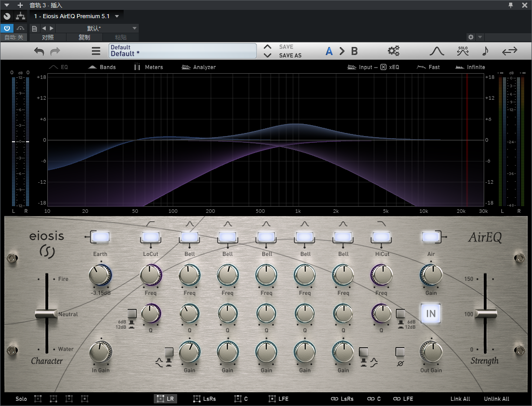532x406 pixels.
Task: Click the Character slider handle
Action: coord(46,314)
